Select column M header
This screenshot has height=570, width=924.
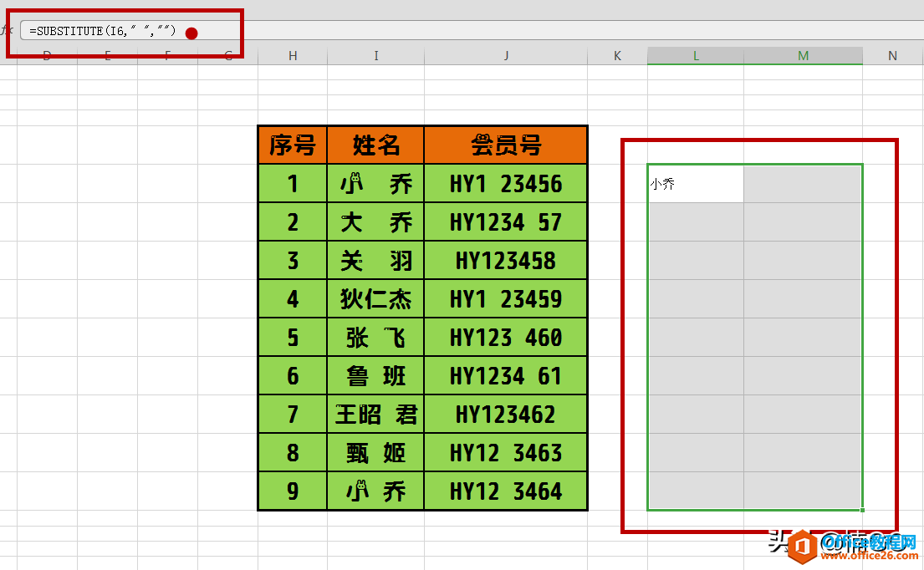[x=804, y=56]
